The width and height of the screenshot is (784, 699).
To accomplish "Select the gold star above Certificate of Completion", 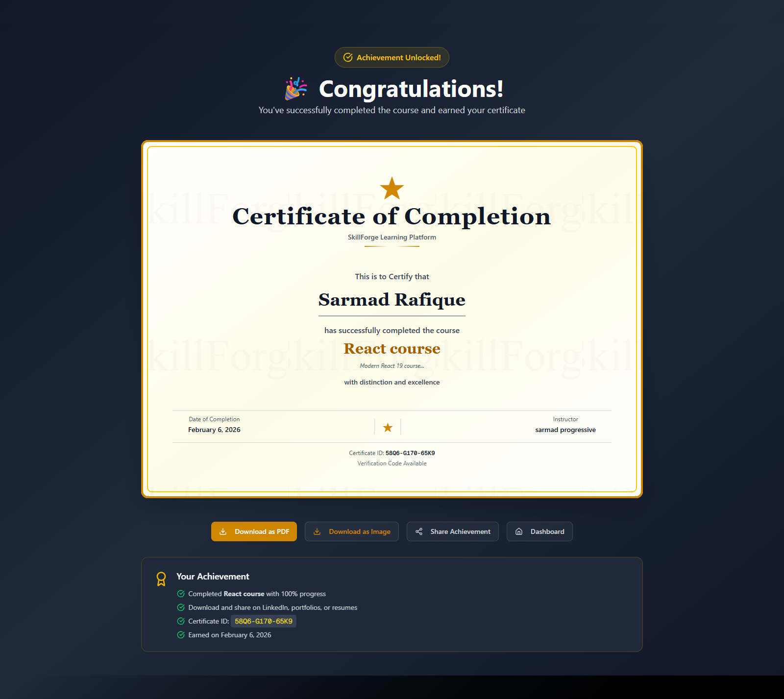I will 392,188.
